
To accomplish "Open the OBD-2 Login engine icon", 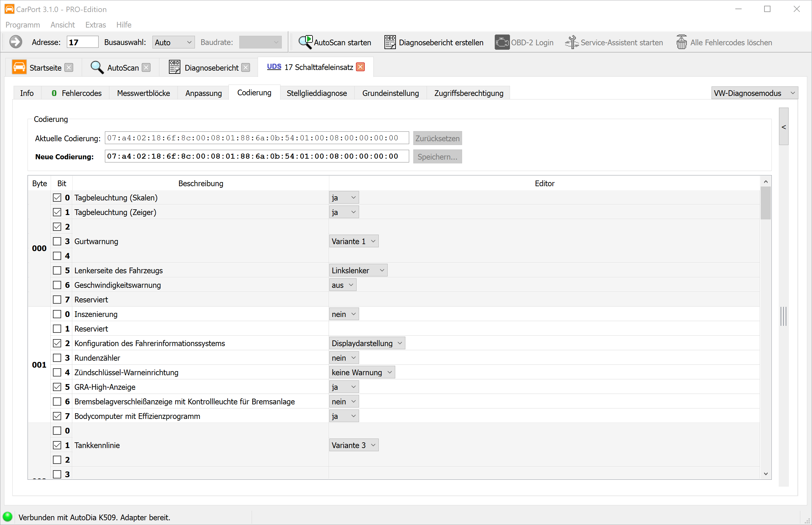I will click(x=502, y=42).
